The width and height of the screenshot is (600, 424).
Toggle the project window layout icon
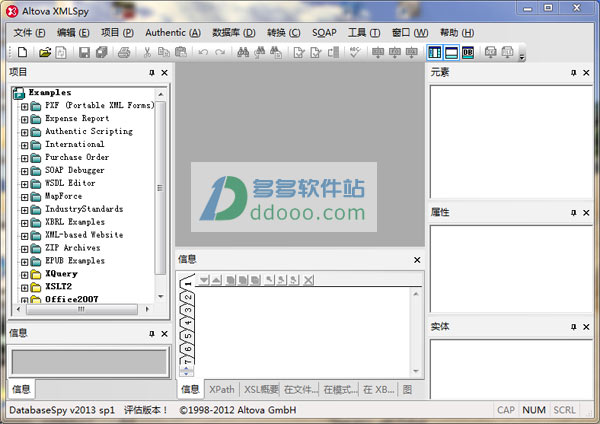(x=435, y=52)
